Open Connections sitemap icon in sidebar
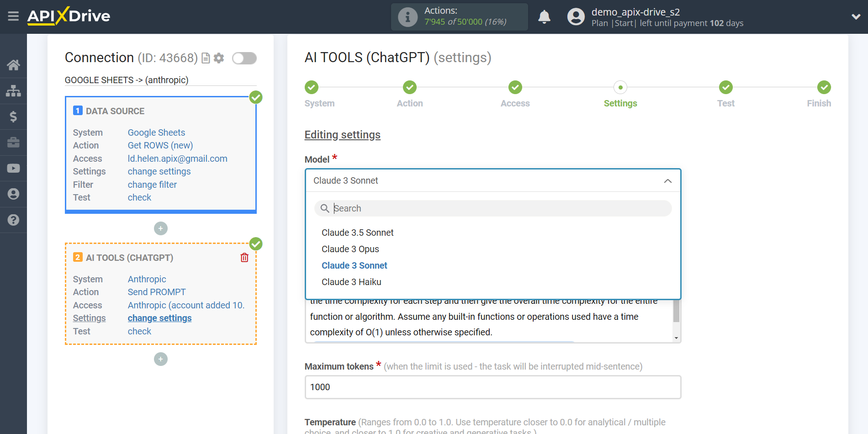Image resolution: width=868 pixels, height=434 pixels. pos(13,91)
